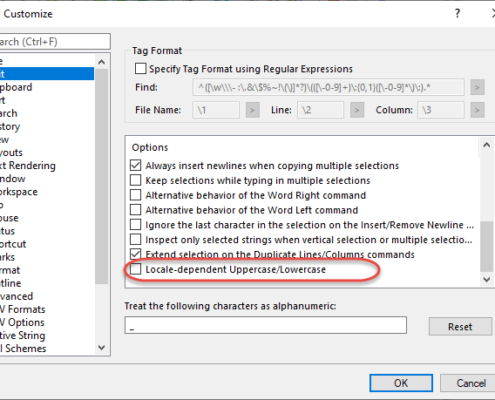This screenshot has height=400, width=495.
Task: Click options list scroll up arrow
Action: click(486, 145)
